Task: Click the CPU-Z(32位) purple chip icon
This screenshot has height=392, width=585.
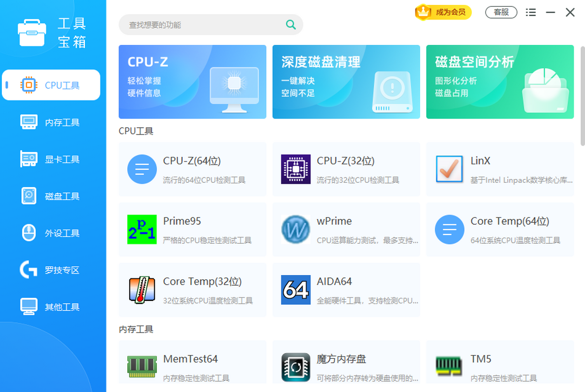Action: (295, 169)
